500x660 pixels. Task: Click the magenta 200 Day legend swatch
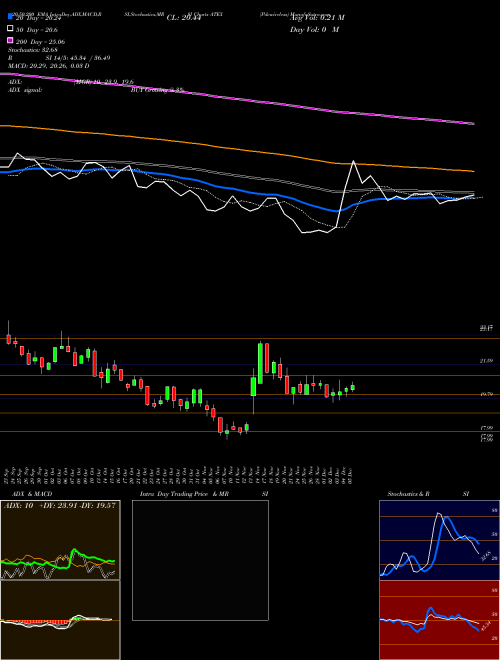[x=10, y=40]
